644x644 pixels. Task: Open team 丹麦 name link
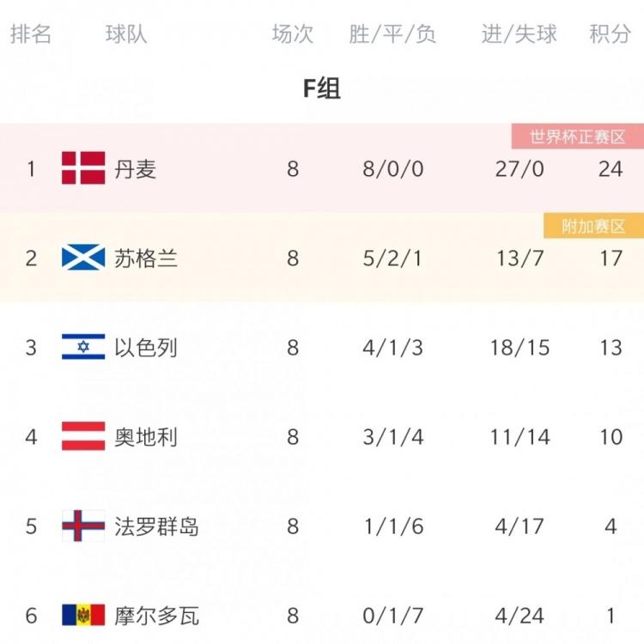(x=136, y=168)
